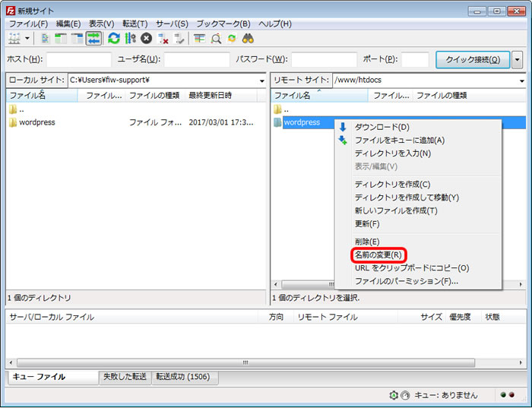
Task: Open the 表示(V) menu
Action: click(101, 24)
